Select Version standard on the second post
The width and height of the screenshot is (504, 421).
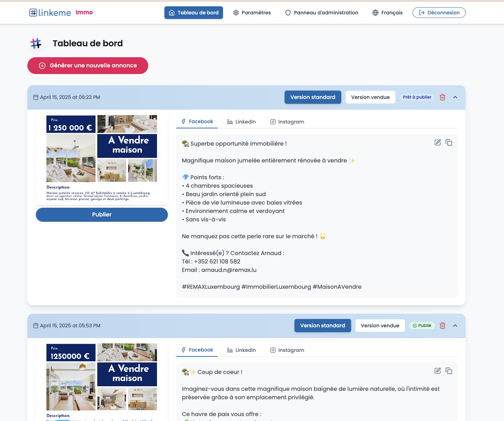pos(322,326)
